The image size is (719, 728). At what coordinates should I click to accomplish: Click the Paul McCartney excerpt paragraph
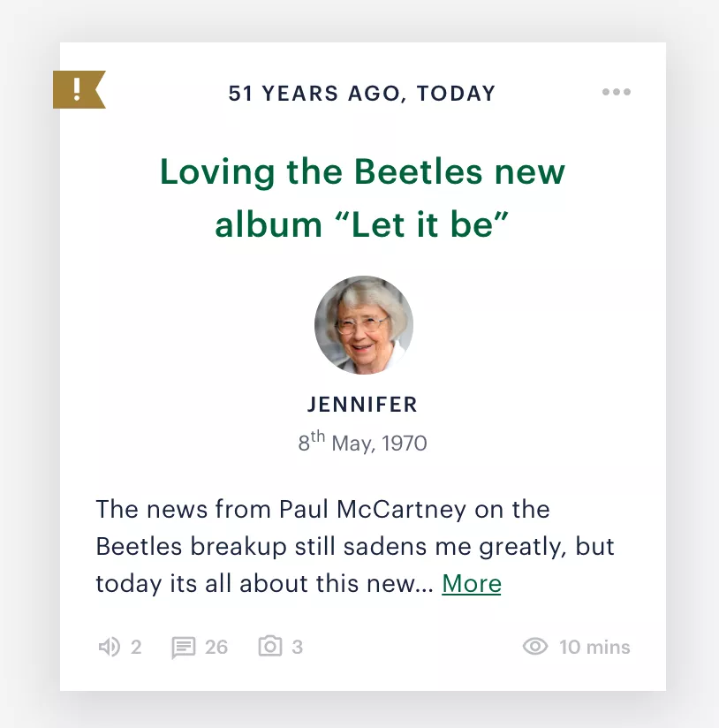coord(355,547)
